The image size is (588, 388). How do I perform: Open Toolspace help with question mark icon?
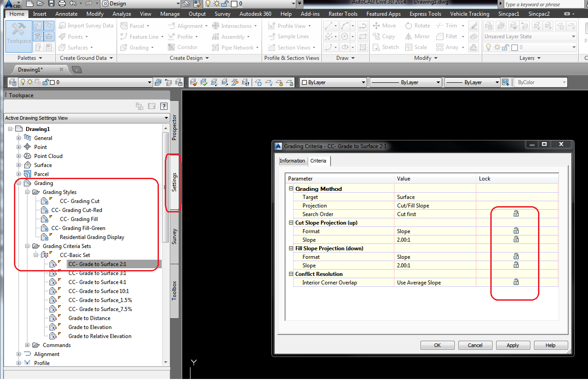tap(164, 106)
